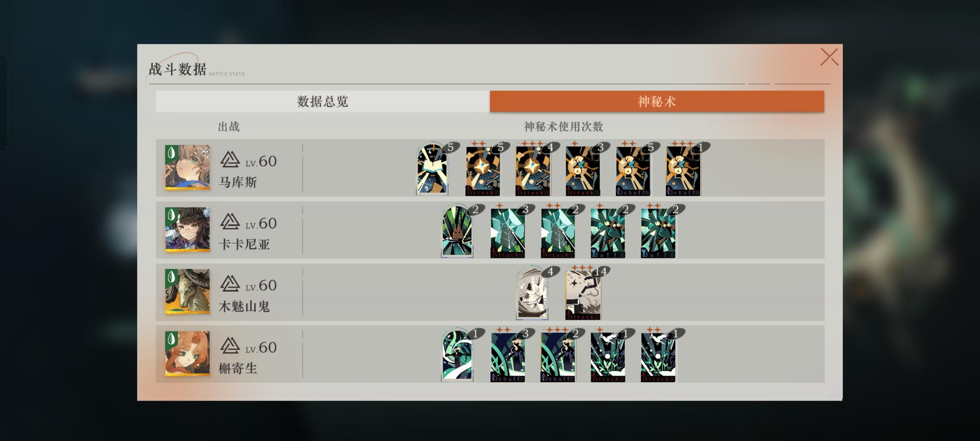
Task: Select the 神秘术 tab
Action: tap(657, 101)
